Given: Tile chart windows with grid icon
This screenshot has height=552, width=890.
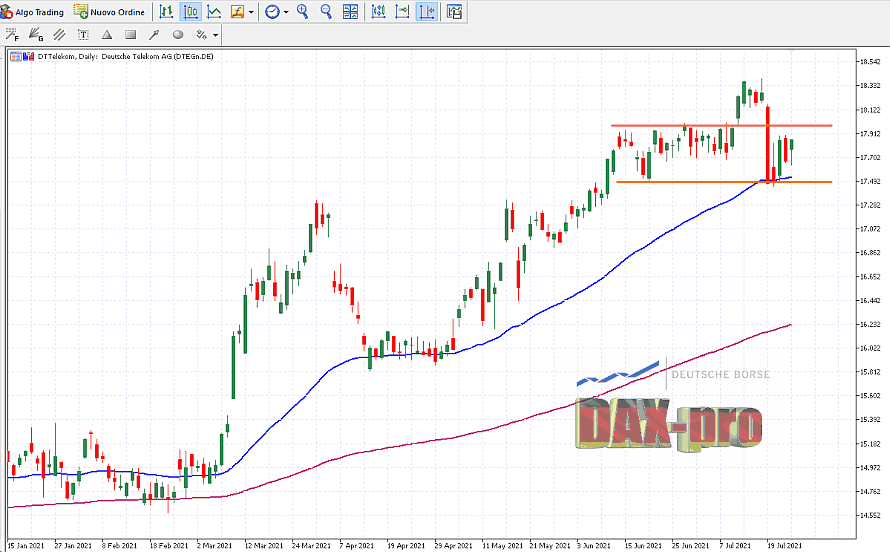Looking at the screenshot, I should [350, 11].
